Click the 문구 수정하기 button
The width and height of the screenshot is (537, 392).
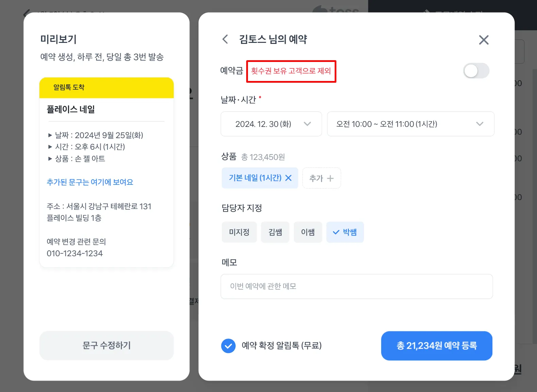coord(106,345)
